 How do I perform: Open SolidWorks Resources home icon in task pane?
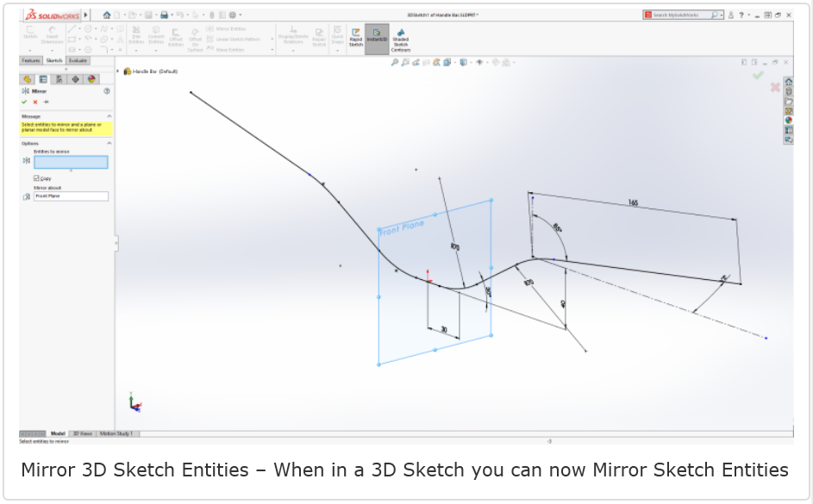pyautogui.click(x=788, y=82)
